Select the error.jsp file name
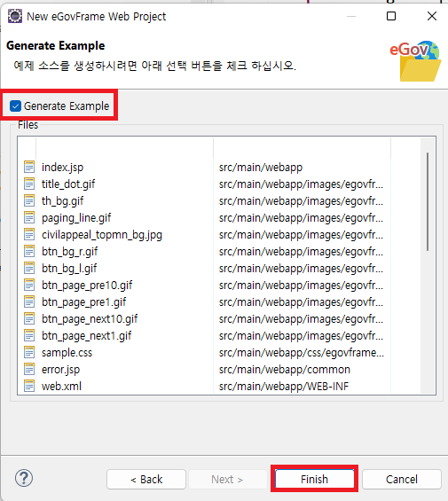The image size is (448, 501). coord(60,370)
